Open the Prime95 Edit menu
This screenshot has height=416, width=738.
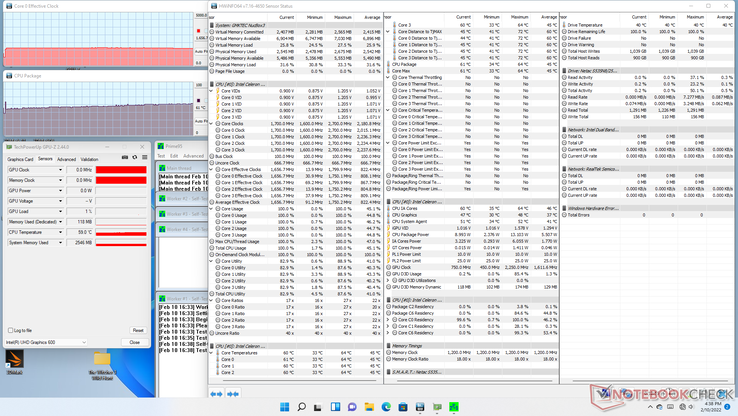[x=174, y=156]
